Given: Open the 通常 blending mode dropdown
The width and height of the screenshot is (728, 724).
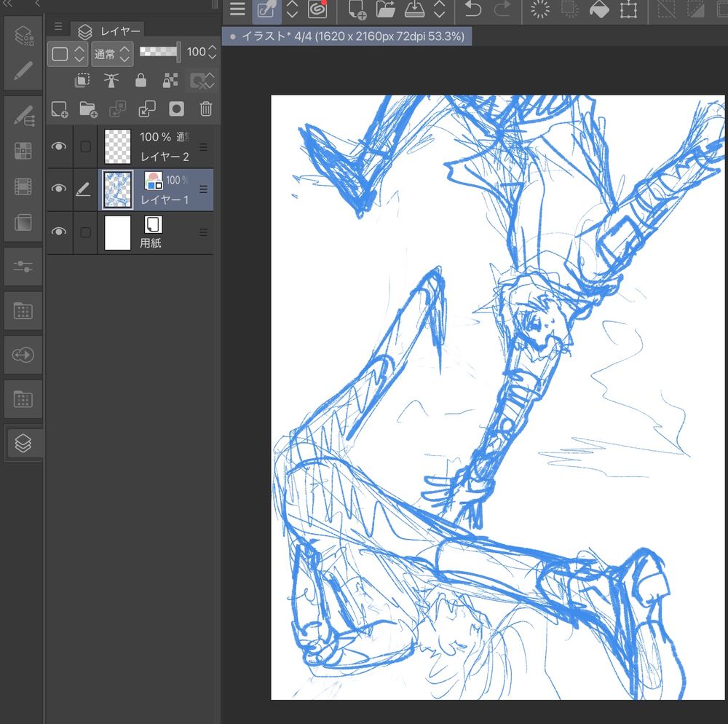Looking at the screenshot, I should click(112, 54).
